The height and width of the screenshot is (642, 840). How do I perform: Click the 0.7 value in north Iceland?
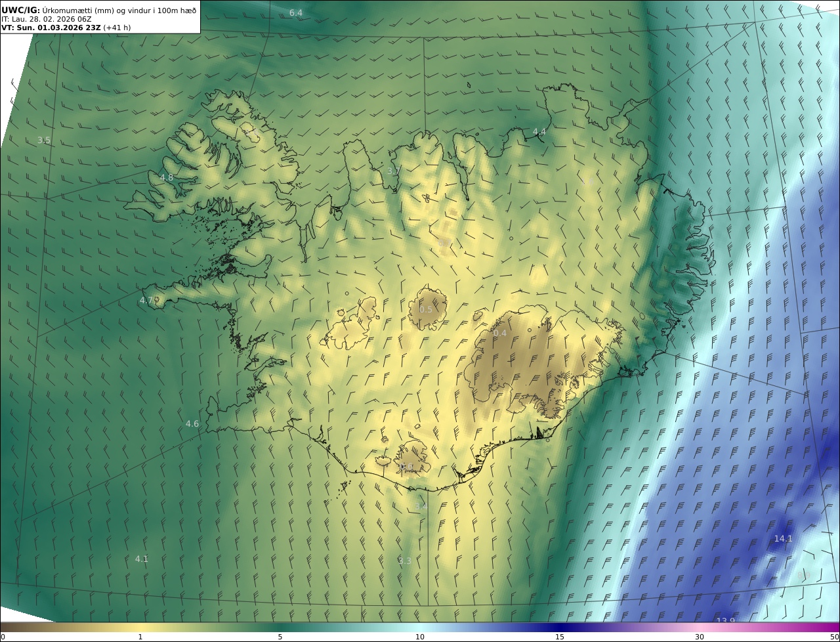[444, 243]
